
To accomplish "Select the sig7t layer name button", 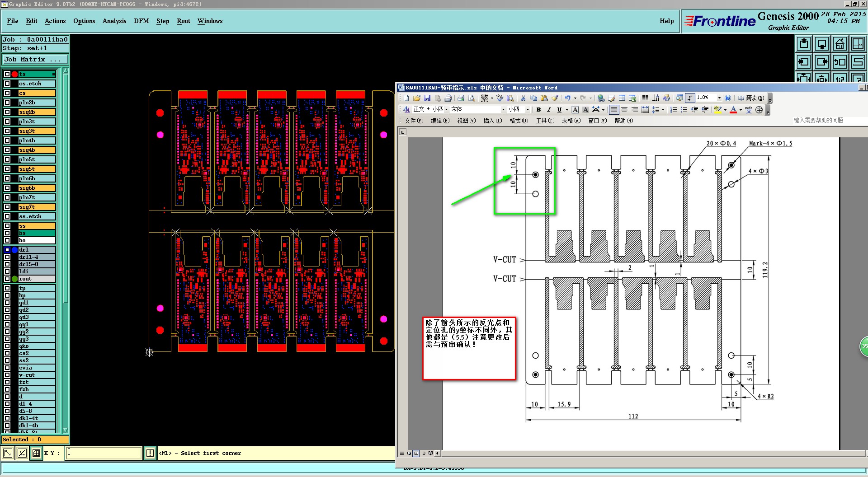I will [37, 207].
